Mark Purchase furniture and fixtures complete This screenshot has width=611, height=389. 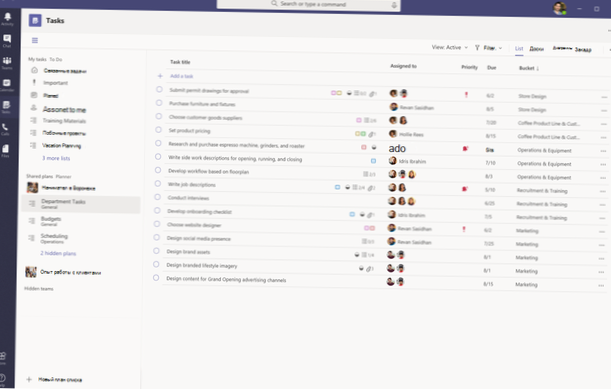pyautogui.click(x=159, y=103)
